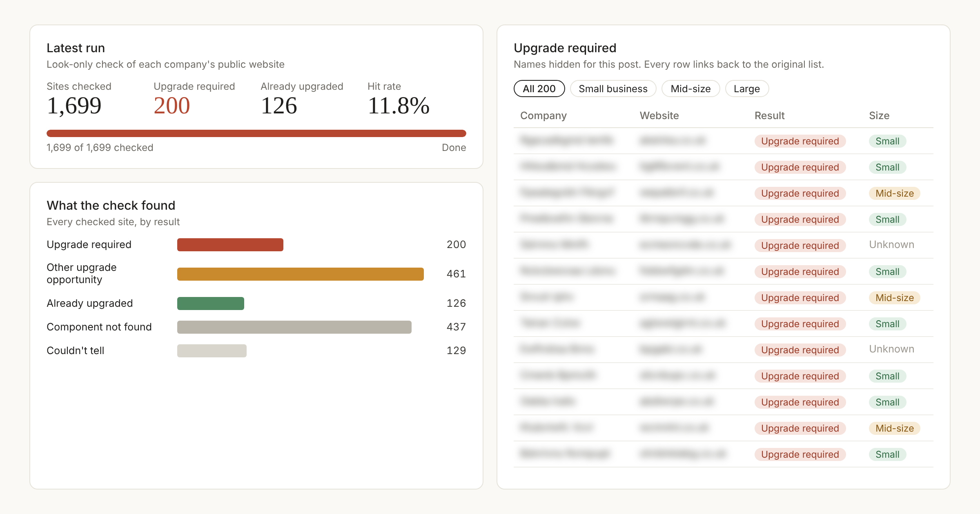Viewport: 980px width, 514px height.
Task: Click the '1,699 of 1,699 checked' text
Action: (100, 148)
